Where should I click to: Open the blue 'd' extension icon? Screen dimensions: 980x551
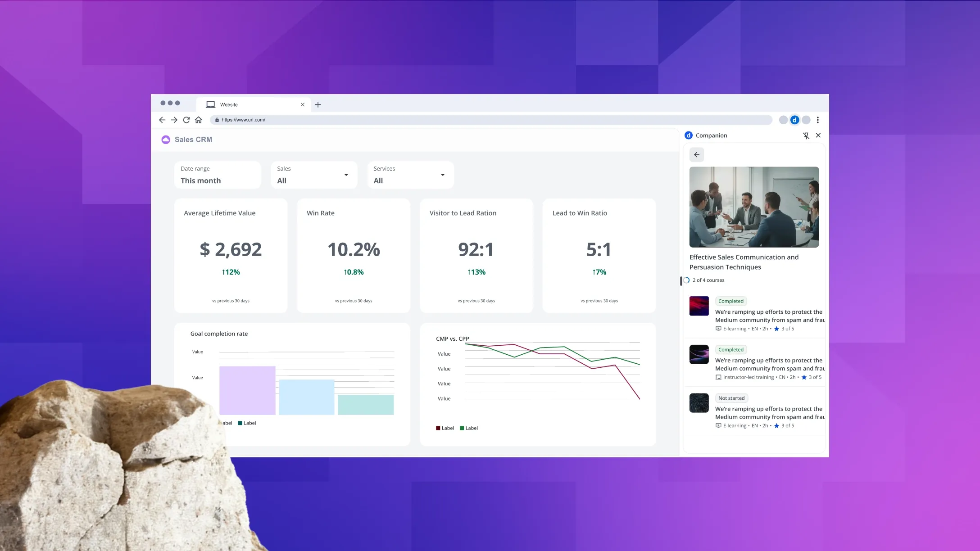click(x=794, y=120)
